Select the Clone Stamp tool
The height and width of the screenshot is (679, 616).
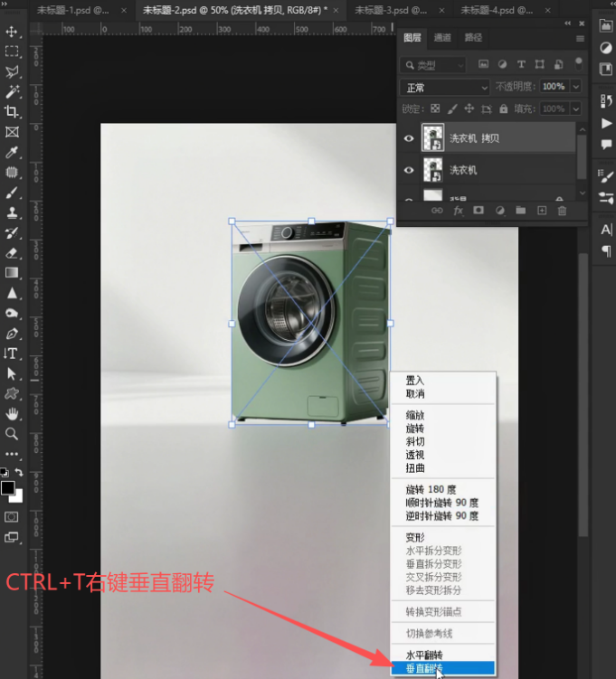pyautogui.click(x=12, y=212)
